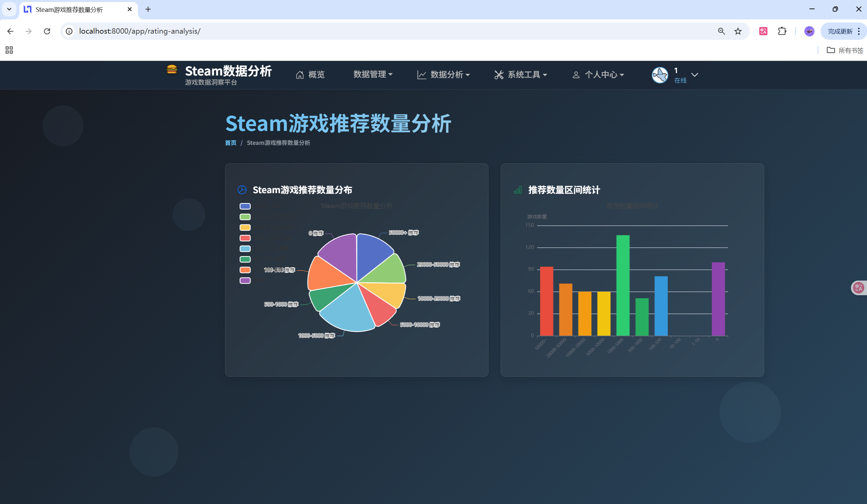867x504 pixels.
Task: Click the pie chart icon beside 分布 heading
Action: tap(242, 190)
